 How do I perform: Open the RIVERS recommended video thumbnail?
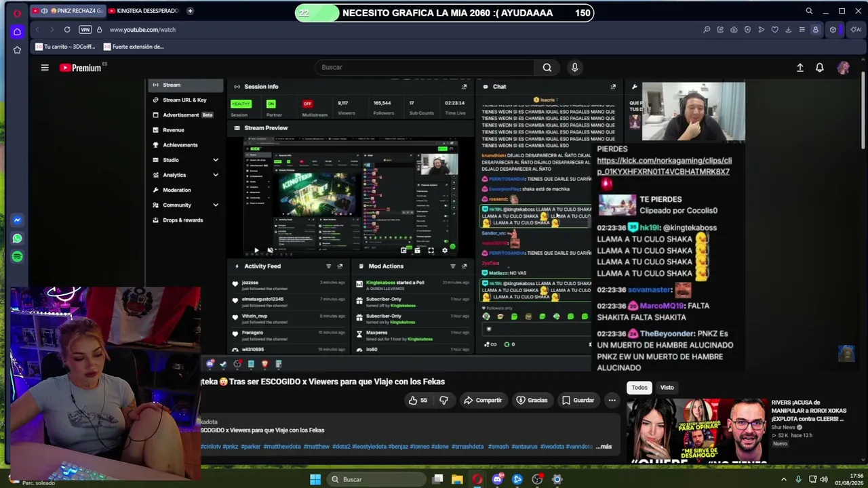click(x=697, y=430)
